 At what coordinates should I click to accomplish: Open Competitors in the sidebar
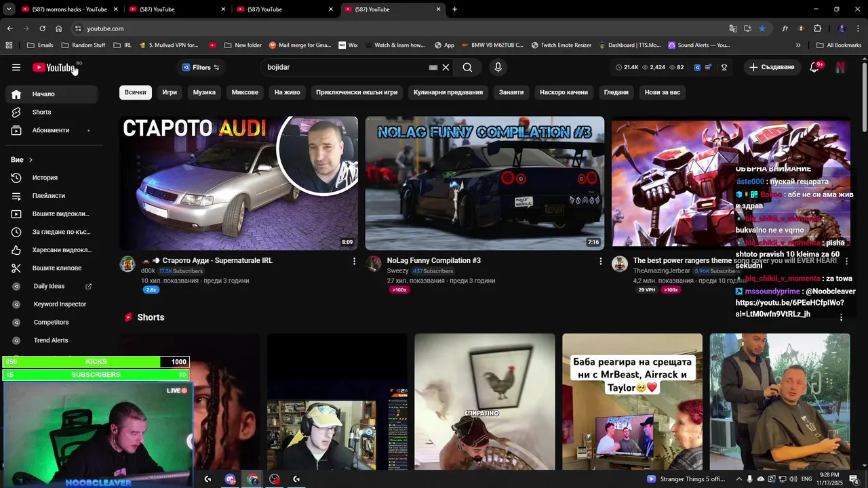tap(52, 322)
